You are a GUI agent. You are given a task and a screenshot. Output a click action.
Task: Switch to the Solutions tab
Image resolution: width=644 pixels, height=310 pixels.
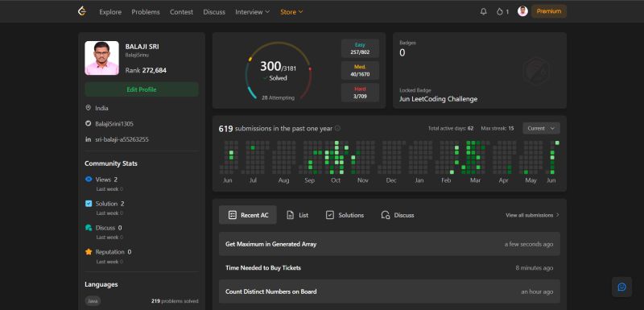click(345, 215)
